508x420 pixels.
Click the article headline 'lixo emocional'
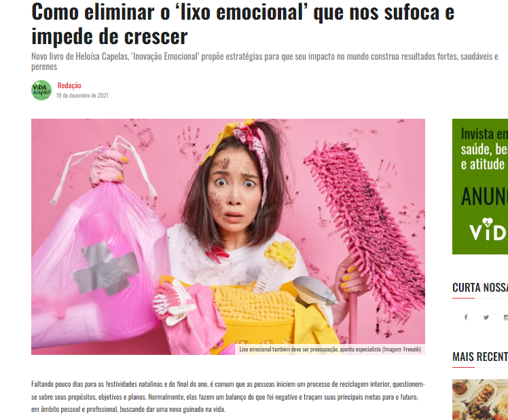pyautogui.click(x=242, y=23)
